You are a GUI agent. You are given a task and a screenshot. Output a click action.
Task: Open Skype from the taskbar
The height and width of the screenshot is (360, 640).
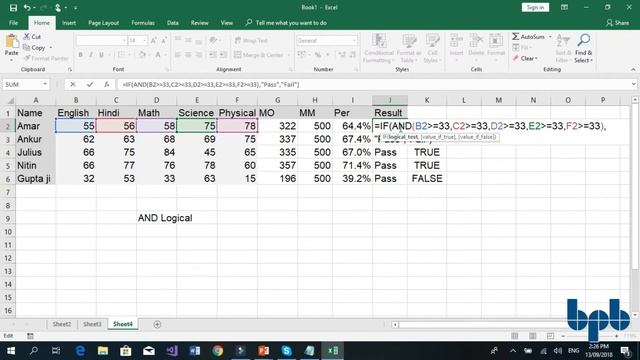pos(286,351)
